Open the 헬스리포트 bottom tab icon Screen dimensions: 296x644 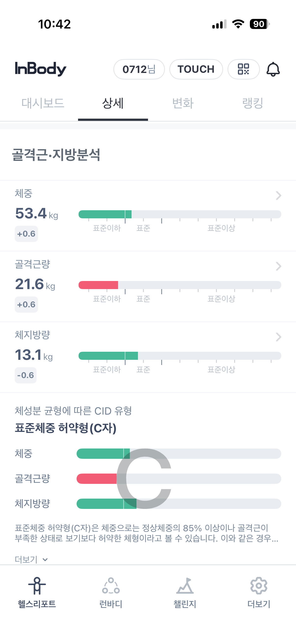[x=37, y=585]
